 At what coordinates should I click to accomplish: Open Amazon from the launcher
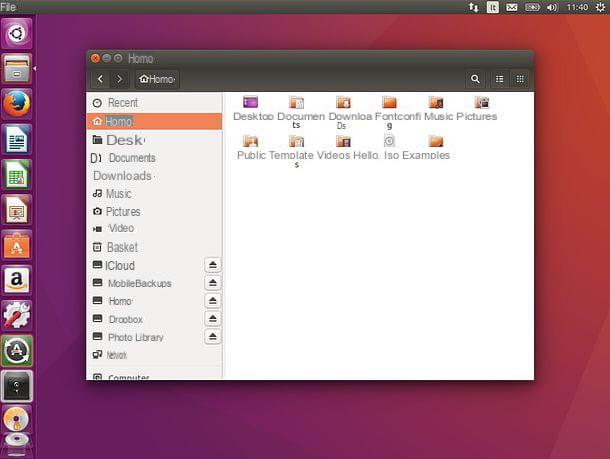click(17, 280)
